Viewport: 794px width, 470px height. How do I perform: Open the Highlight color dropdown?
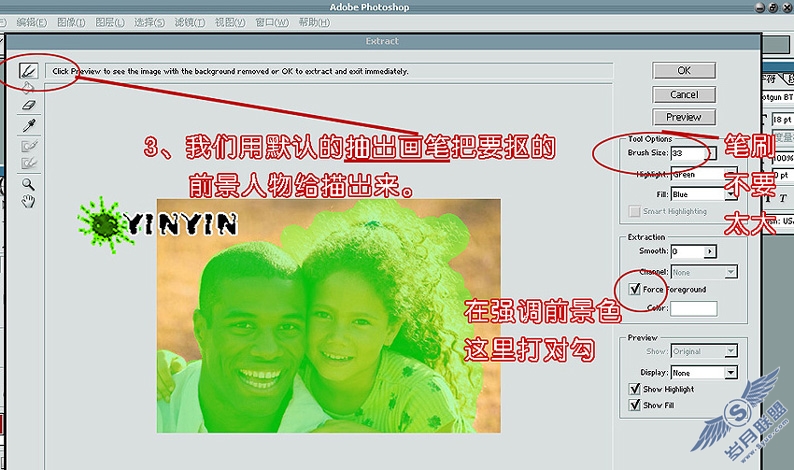(x=730, y=174)
